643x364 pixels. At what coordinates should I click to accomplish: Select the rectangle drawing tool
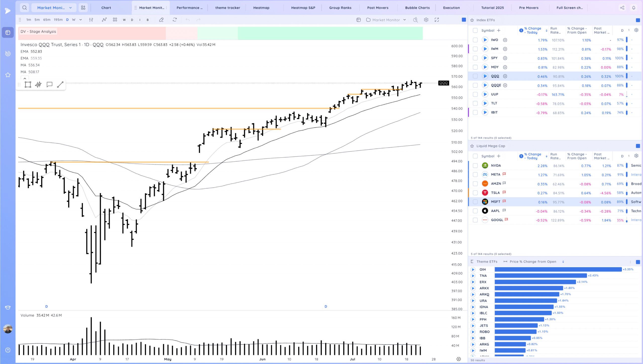(x=28, y=85)
